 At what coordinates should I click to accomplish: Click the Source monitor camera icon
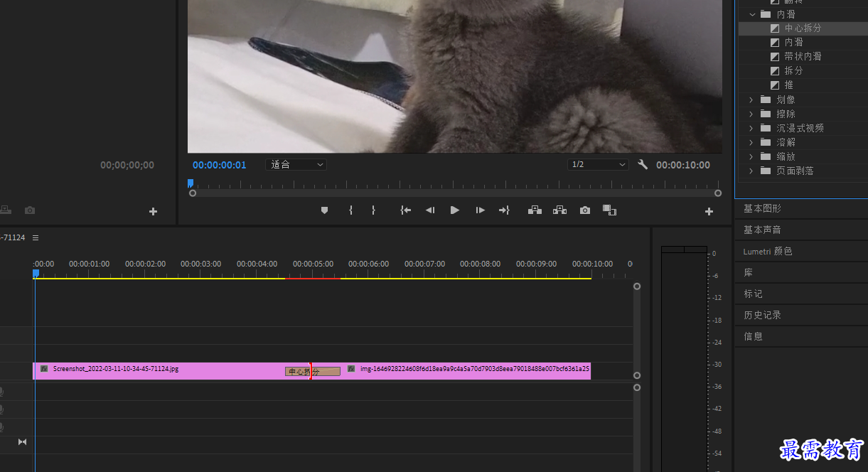pyautogui.click(x=30, y=210)
